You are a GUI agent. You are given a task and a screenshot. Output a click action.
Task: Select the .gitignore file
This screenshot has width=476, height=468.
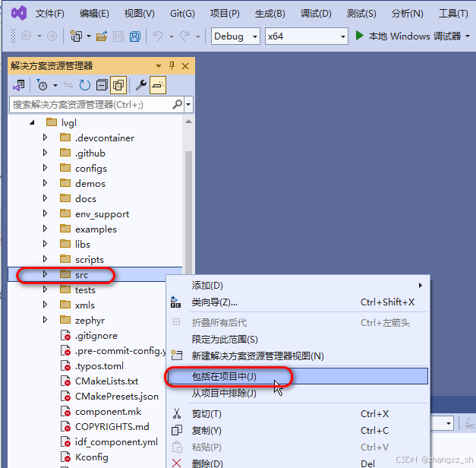(x=96, y=336)
